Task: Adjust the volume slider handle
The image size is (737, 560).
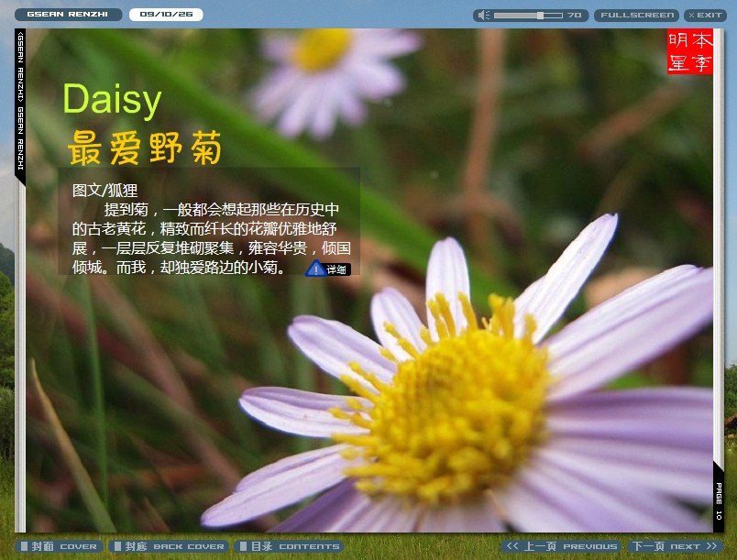Action: point(541,15)
